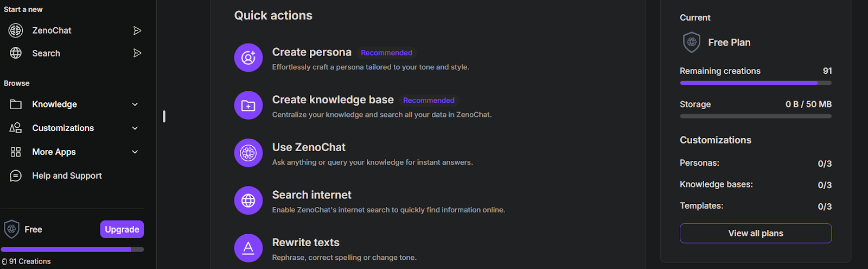Image resolution: width=868 pixels, height=269 pixels.
Task: Click the ZenoChat brain icon in sidebar
Action: [x=16, y=30]
